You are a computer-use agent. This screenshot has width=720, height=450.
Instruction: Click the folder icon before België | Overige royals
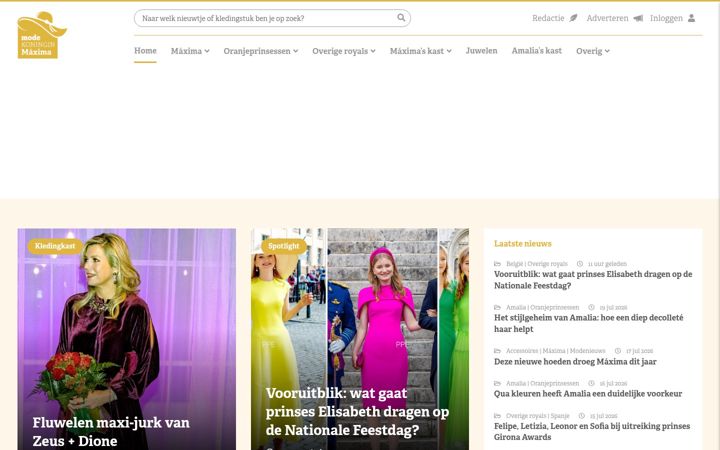497,264
